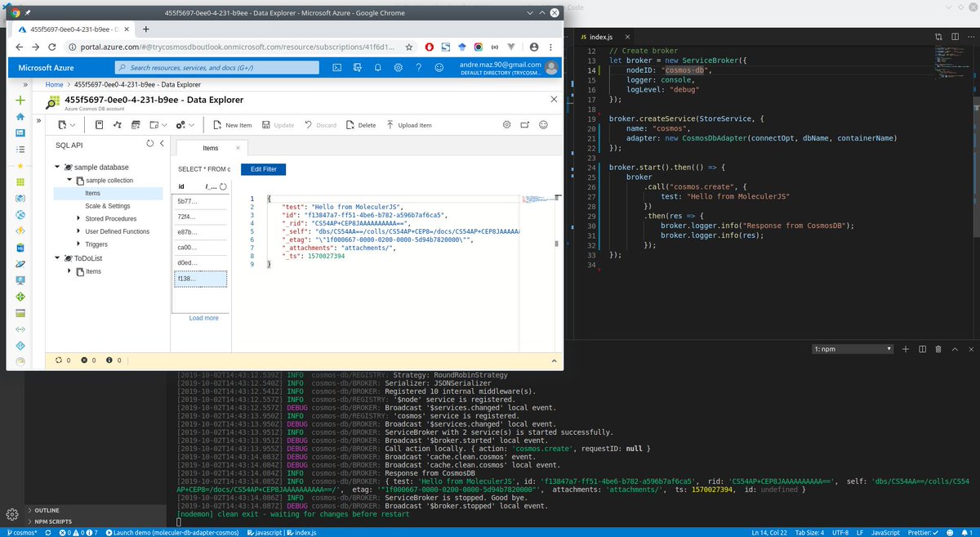Image resolution: width=980 pixels, height=537 pixels.
Task: Open VS Code Manage gear icon
Action: pos(12,514)
